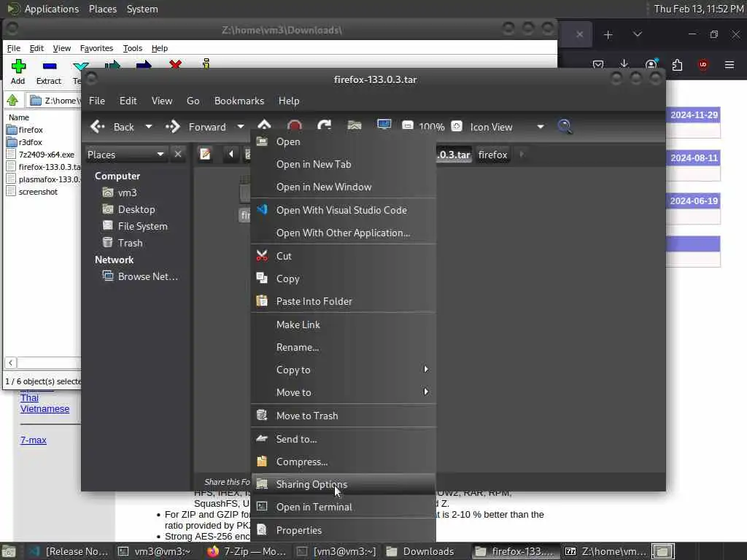
Task: Choose Copy from the context menu
Action: 343,279
